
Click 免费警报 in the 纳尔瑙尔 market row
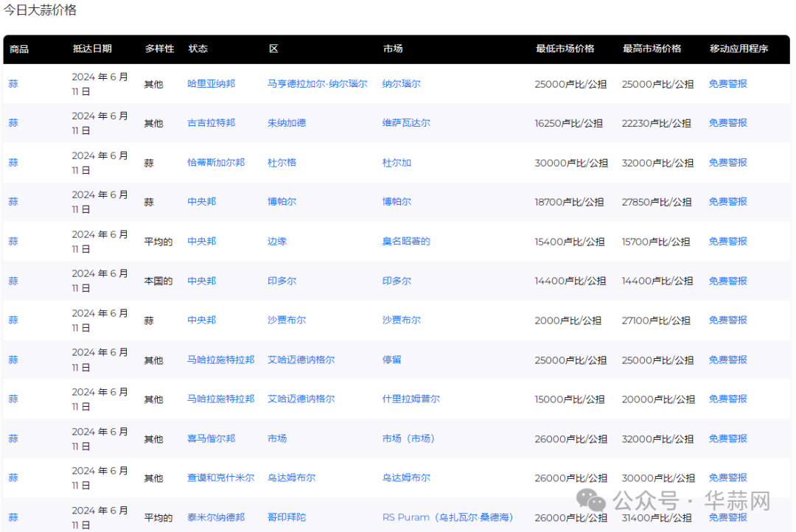tap(727, 84)
